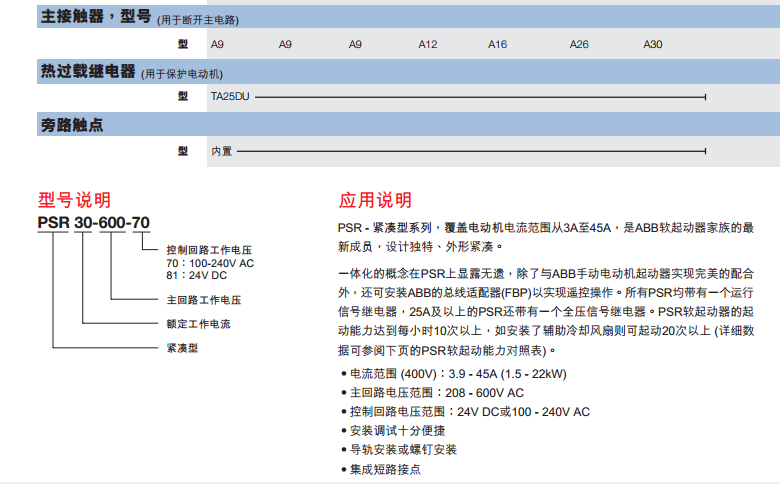780x484 pixels.
Task: Click the red '型号说明' heading
Action: point(74,200)
